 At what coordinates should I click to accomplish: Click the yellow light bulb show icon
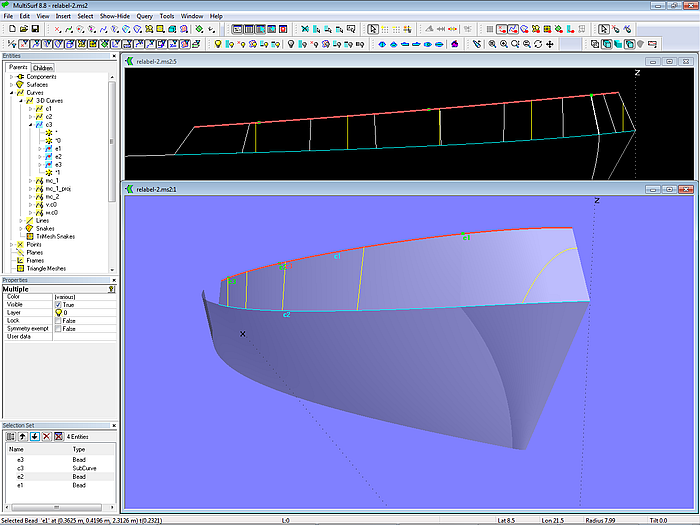pyautogui.click(x=218, y=44)
